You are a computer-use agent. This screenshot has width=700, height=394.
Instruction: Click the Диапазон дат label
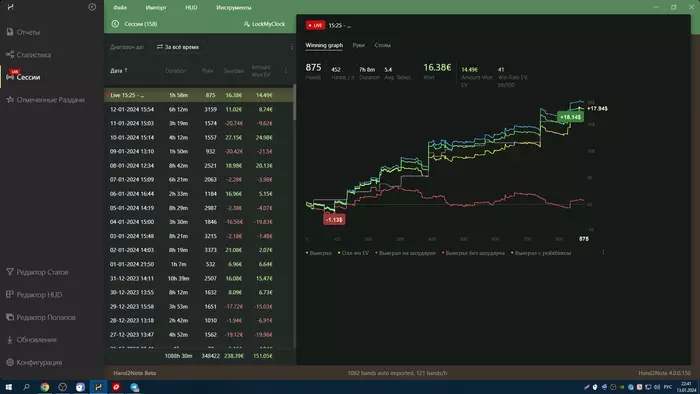pyautogui.click(x=127, y=47)
